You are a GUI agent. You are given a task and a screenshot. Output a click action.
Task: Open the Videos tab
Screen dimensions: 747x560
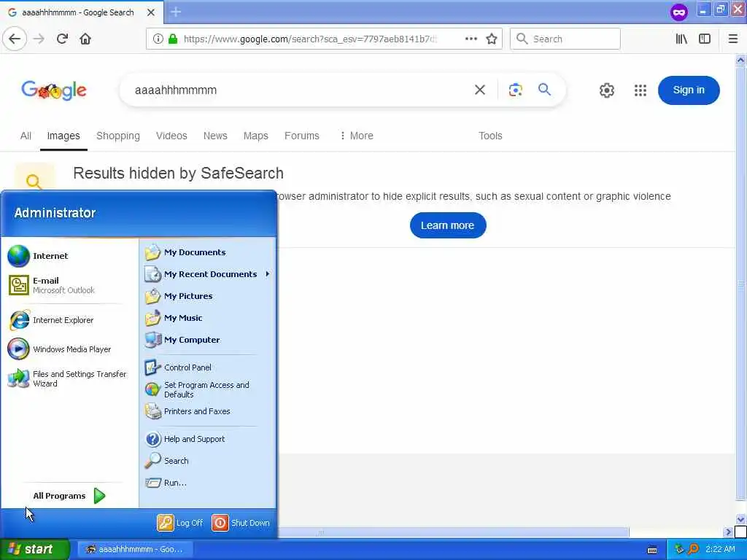tap(171, 136)
